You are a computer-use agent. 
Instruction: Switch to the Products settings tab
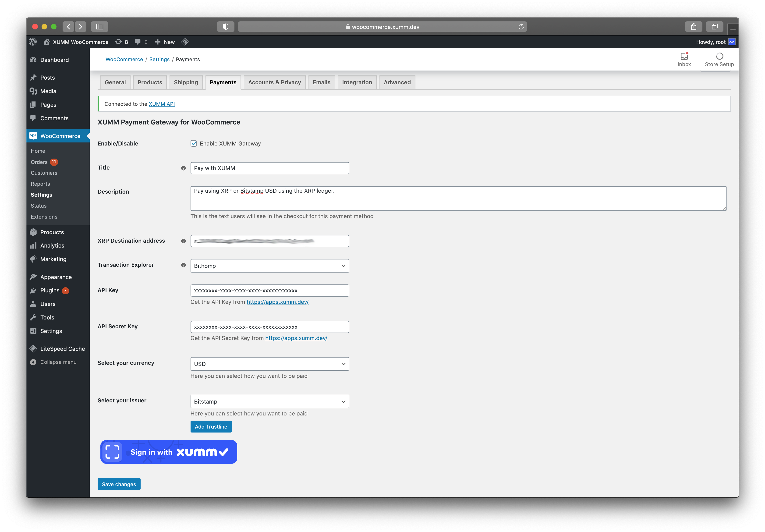pos(150,82)
